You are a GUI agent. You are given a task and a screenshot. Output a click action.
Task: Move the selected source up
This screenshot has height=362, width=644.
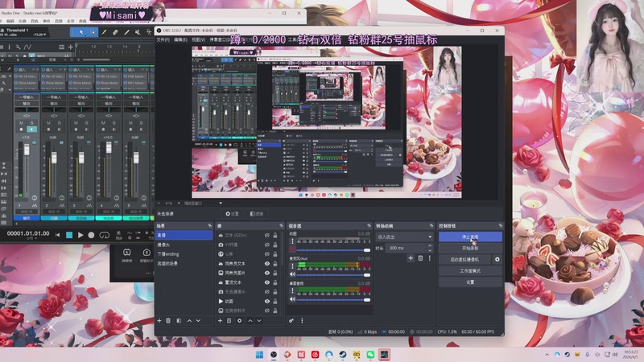tap(250, 320)
